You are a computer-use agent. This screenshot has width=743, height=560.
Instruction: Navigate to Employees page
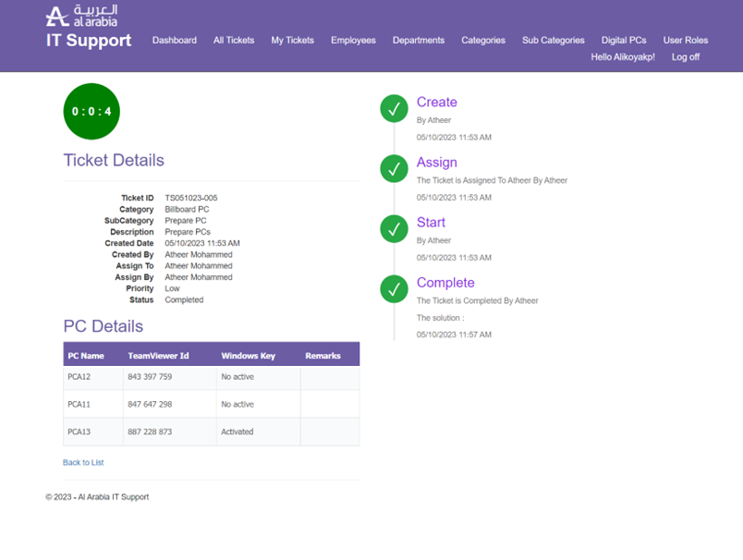point(353,41)
